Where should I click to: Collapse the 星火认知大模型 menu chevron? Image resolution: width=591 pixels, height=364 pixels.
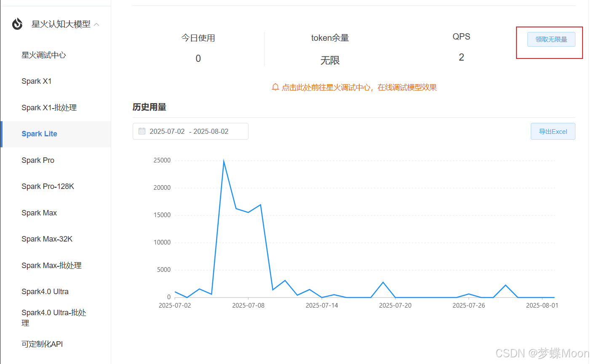(97, 24)
